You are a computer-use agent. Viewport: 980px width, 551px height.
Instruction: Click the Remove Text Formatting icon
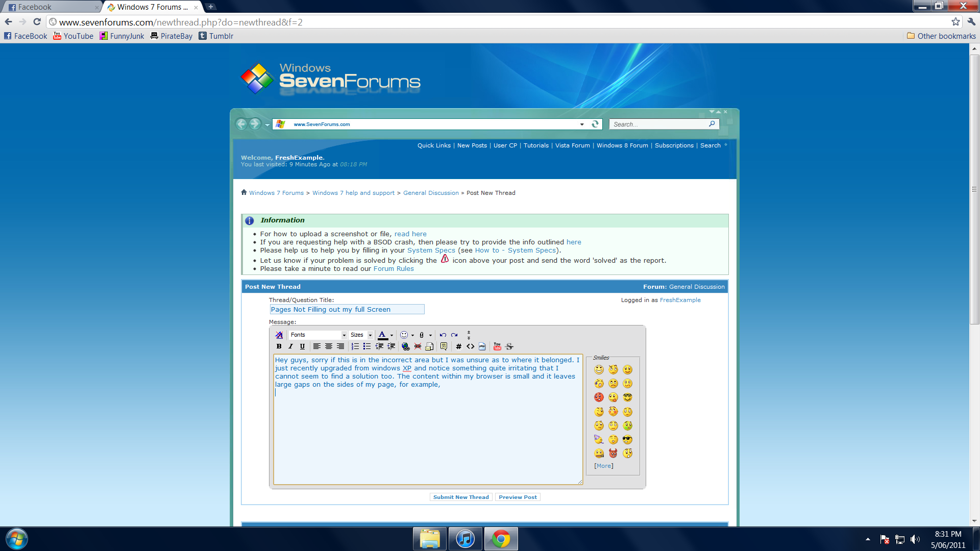coord(279,335)
